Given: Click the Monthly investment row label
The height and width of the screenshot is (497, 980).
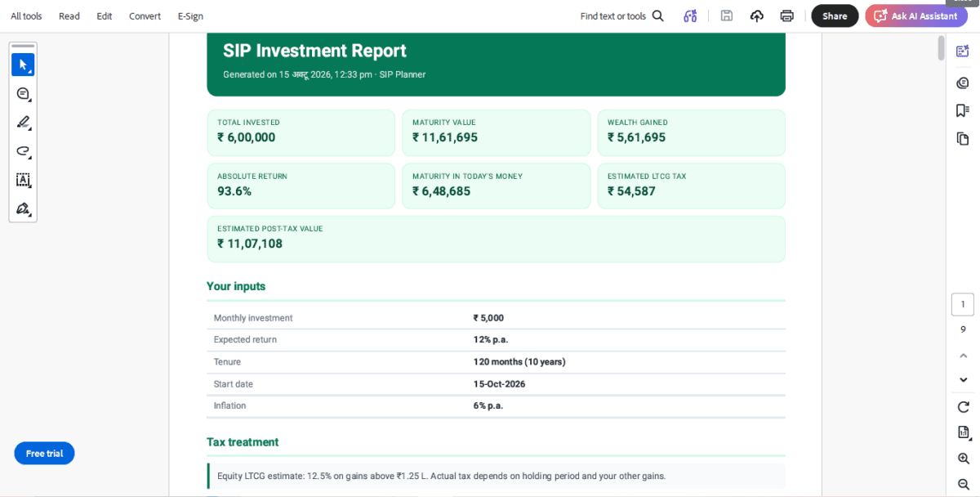Looking at the screenshot, I should coord(253,318).
